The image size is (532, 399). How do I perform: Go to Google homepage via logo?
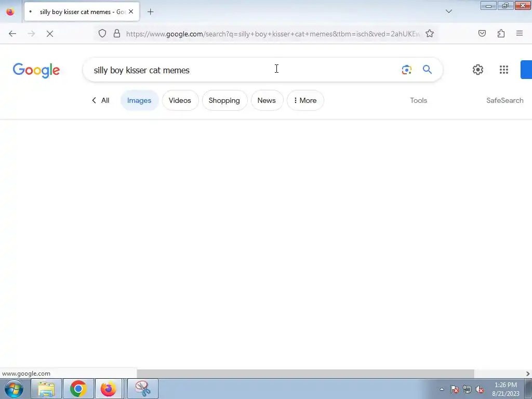(36, 70)
